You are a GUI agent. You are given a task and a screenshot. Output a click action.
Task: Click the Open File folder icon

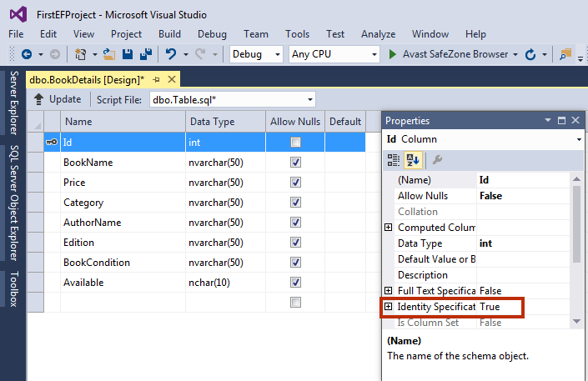(109, 54)
